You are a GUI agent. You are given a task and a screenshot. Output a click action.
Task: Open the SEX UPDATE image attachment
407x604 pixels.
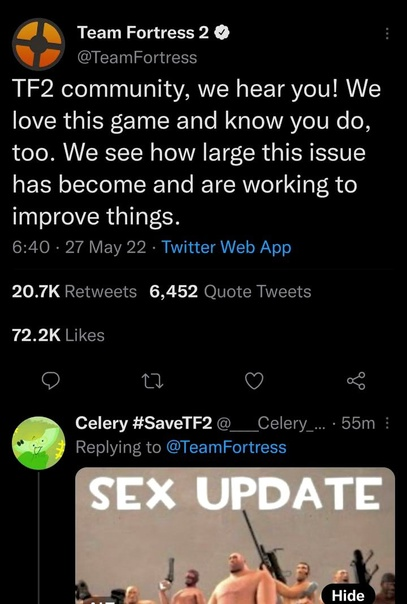[x=235, y=535]
